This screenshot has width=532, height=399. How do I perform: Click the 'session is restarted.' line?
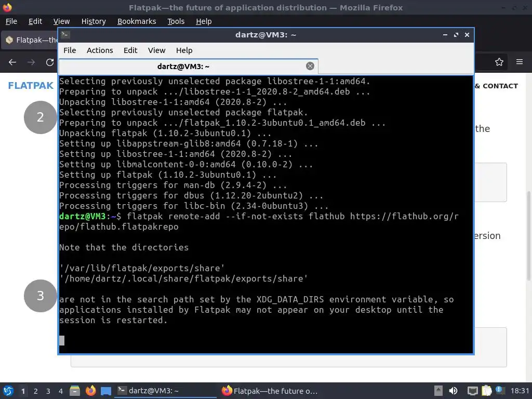tap(113, 320)
